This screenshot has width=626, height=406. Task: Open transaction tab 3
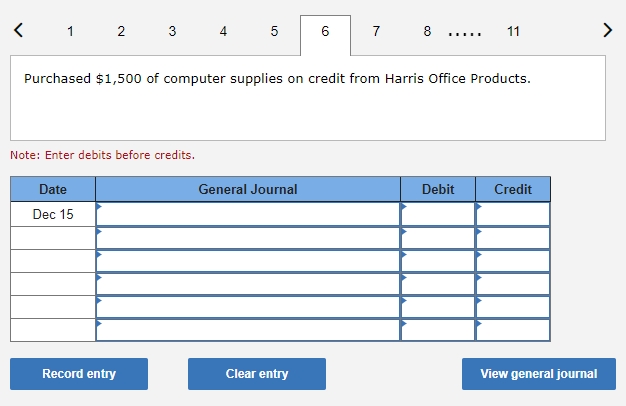pyautogui.click(x=172, y=31)
